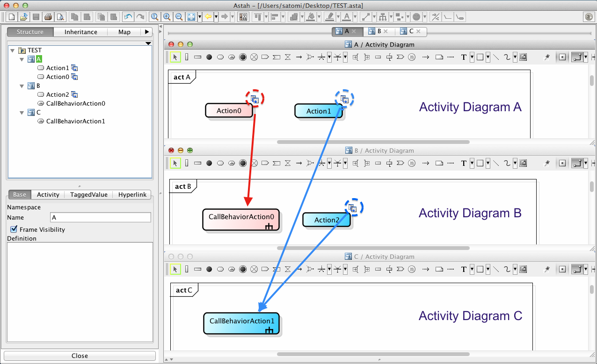Open the TaggedValue properties tab

pos(88,195)
